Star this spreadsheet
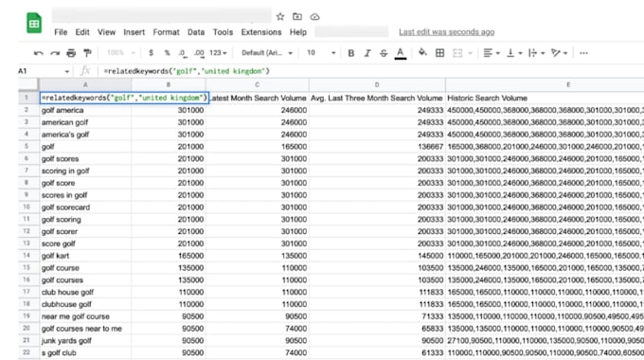Image resolution: width=644 pixels, height=360 pixels. coord(280,16)
